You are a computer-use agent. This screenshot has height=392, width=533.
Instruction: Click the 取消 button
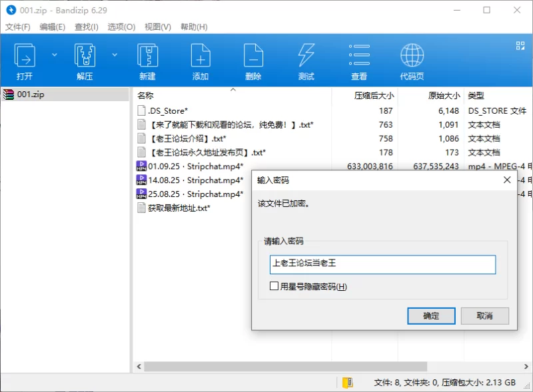click(485, 316)
